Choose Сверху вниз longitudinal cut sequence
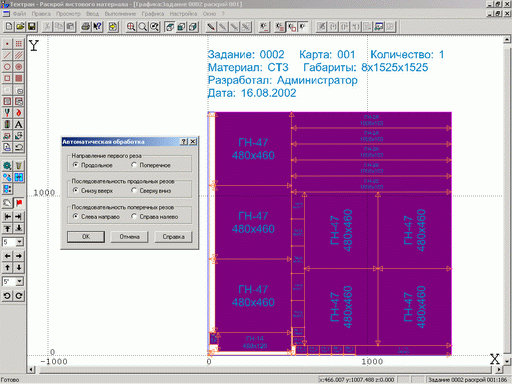This screenshot has width=512, height=384. 151,191
